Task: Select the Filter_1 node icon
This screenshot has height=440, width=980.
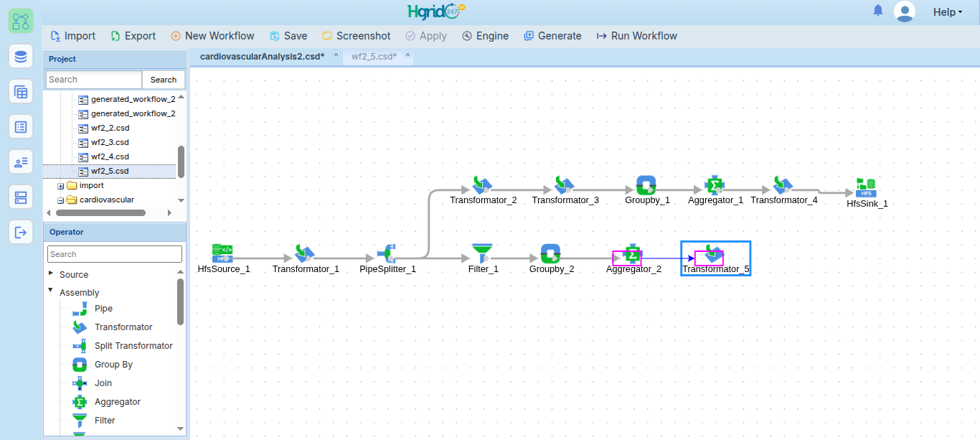Action: (x=482, y=253)
